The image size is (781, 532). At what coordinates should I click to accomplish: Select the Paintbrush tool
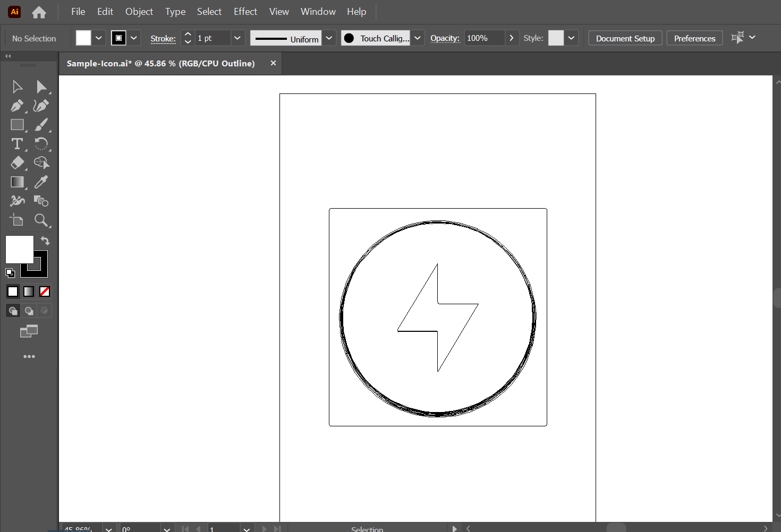(41, 125)
